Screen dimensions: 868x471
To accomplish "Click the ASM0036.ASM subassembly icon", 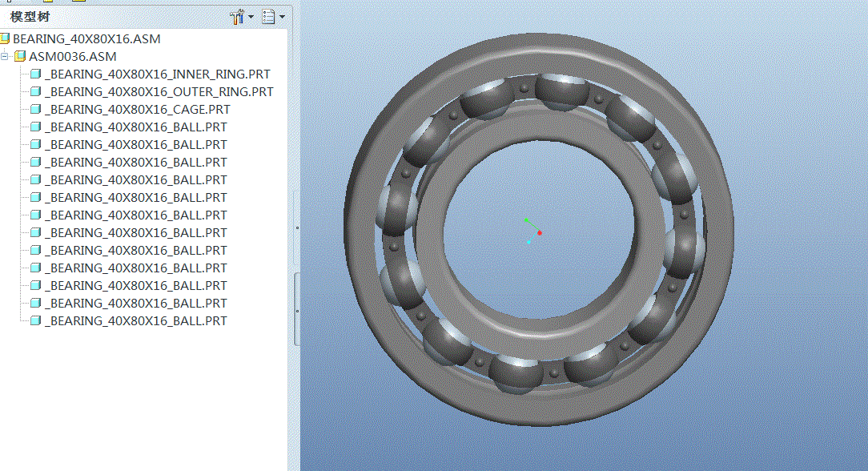I will coord(20,56).
